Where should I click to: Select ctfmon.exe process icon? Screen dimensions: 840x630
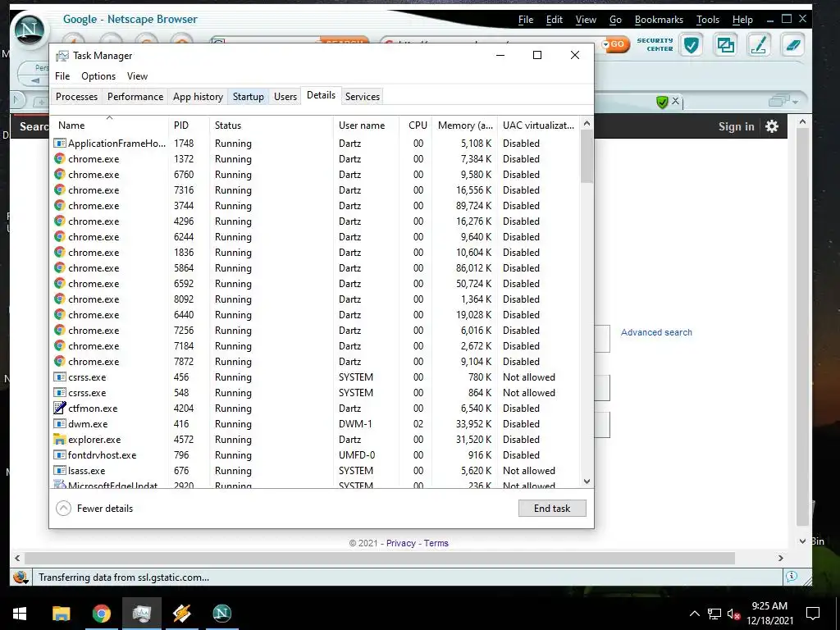[59, 408]
